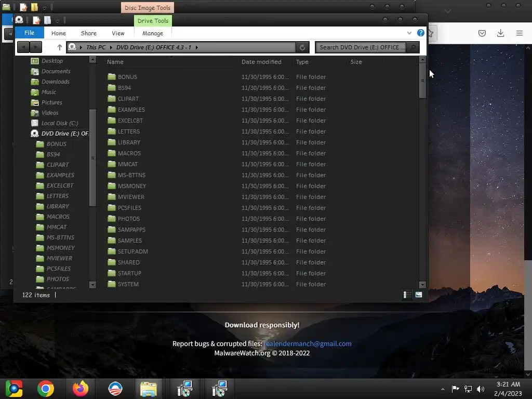Select the LETTERS folder in file list
This screenshot has height=399, width=532.
coord(129,131)
